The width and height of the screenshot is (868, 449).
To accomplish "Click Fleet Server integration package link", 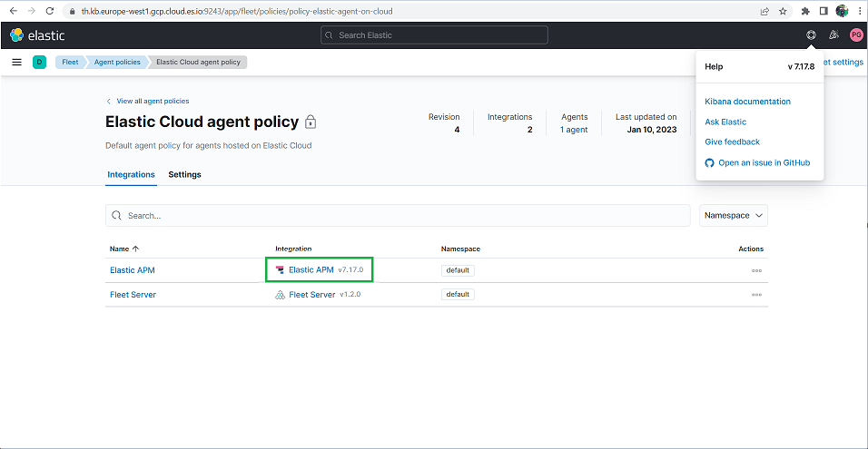I will point(312,295).
